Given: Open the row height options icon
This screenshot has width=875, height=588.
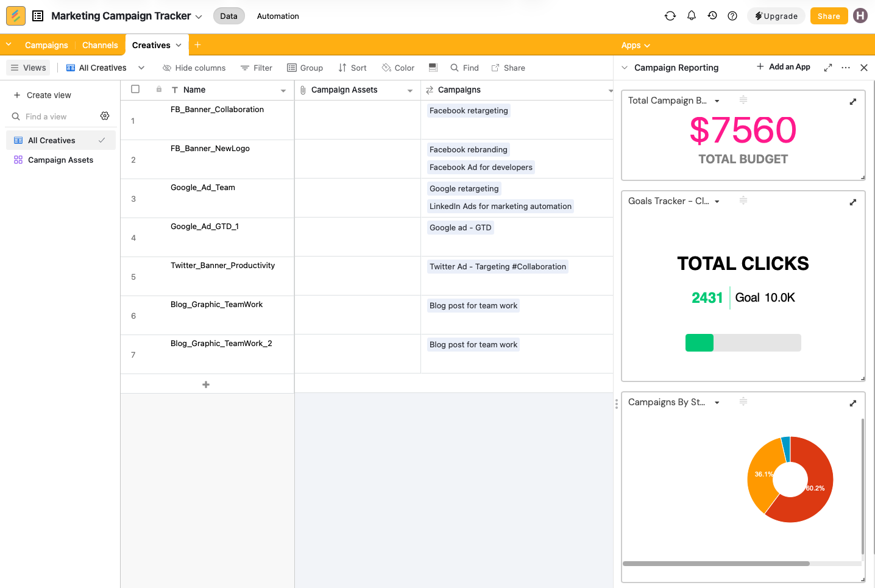Looking at the screenshot, I should tap(433, 68).
